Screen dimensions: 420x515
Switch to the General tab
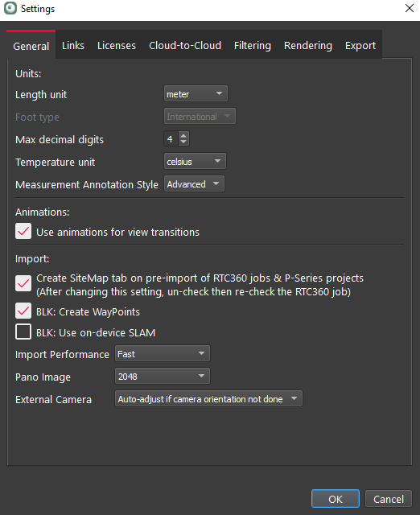click(31, 46)
